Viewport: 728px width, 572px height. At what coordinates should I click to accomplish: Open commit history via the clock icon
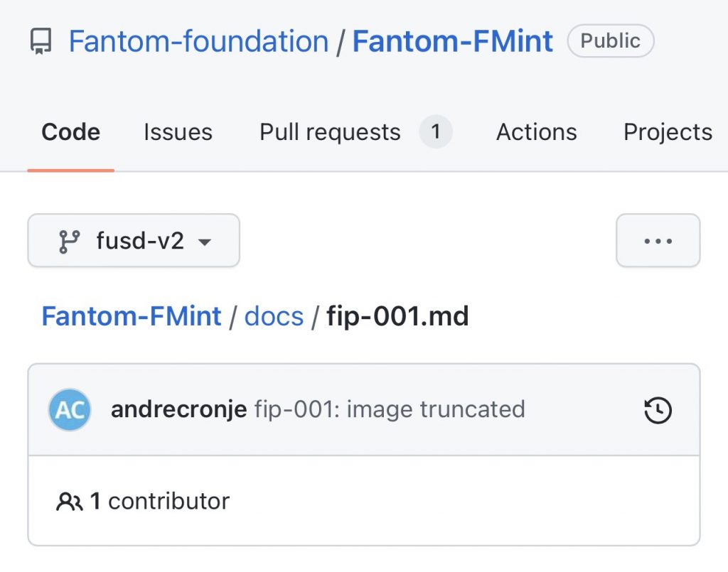[657, 410]
